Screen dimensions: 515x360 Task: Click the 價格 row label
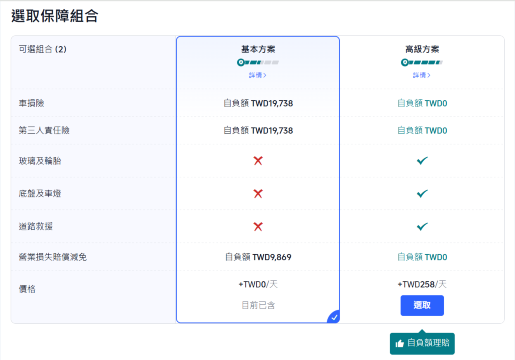pyautogui.click(x=27, y=289)
